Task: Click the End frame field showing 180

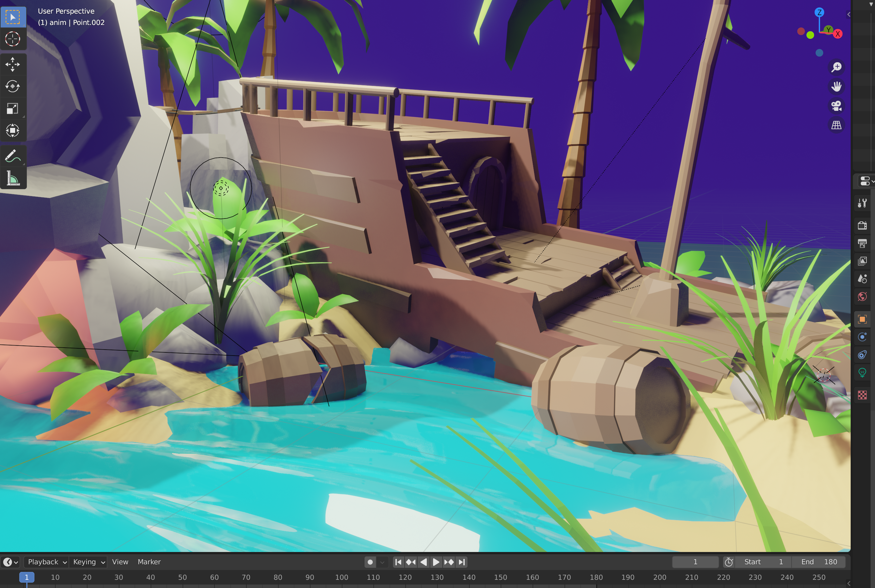Action: click(x=819, y=562)
